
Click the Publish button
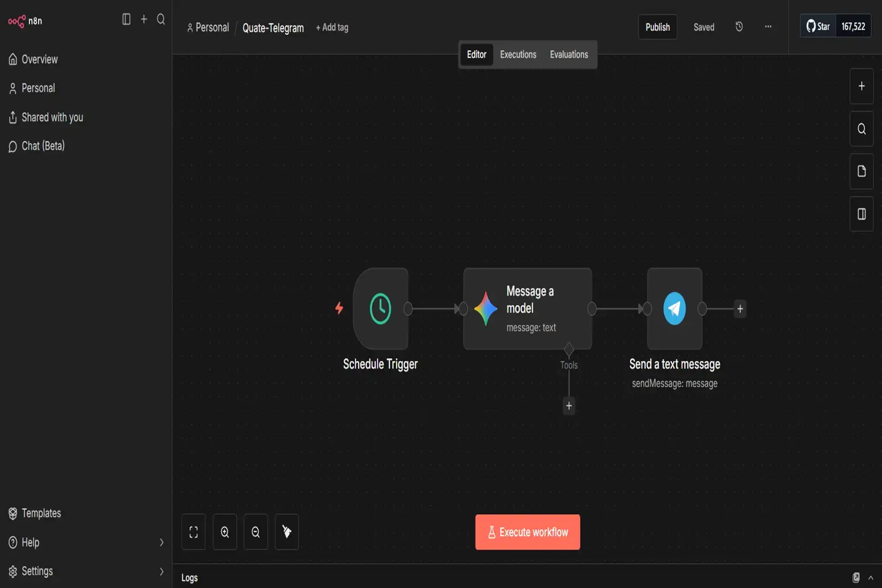click(x=657, y=27)
